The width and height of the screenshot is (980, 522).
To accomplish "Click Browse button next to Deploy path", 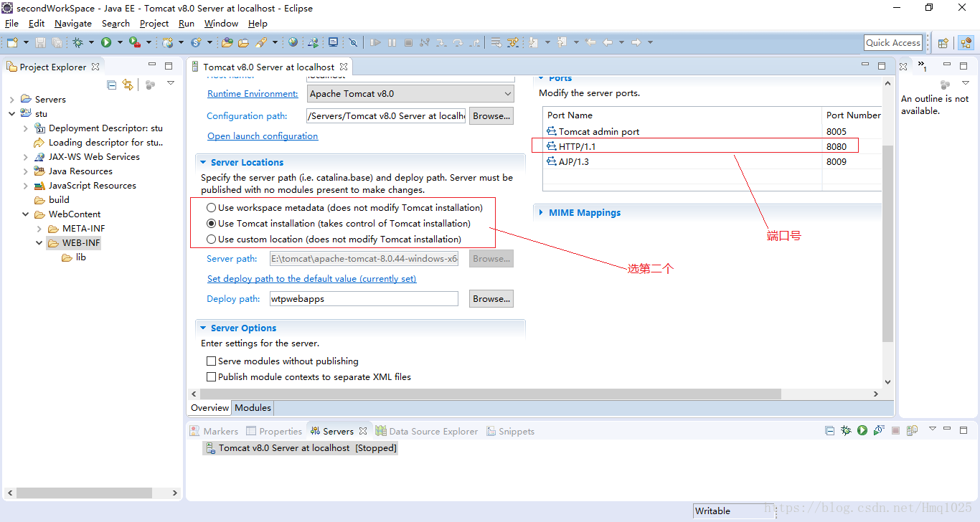I will (491, 299).
